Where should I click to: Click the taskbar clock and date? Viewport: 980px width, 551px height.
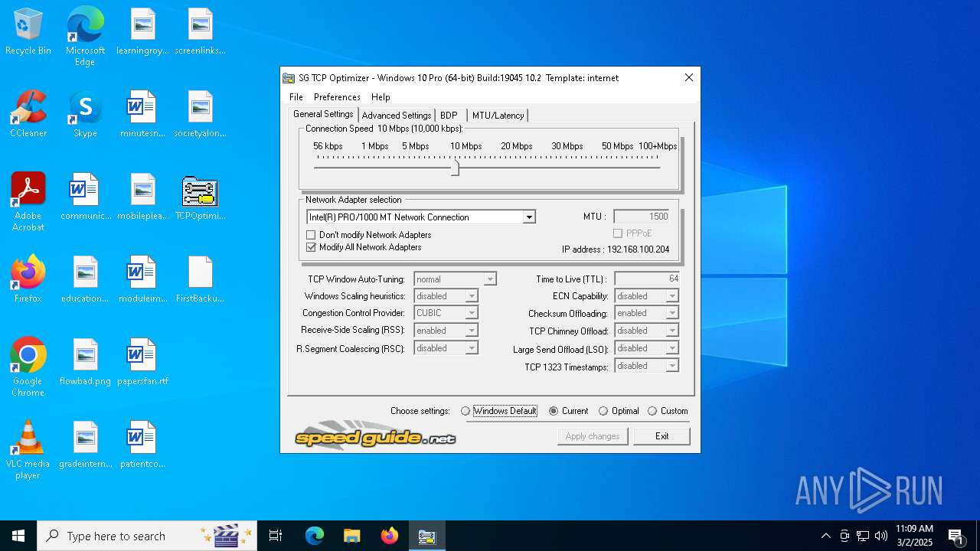(914, 536)
